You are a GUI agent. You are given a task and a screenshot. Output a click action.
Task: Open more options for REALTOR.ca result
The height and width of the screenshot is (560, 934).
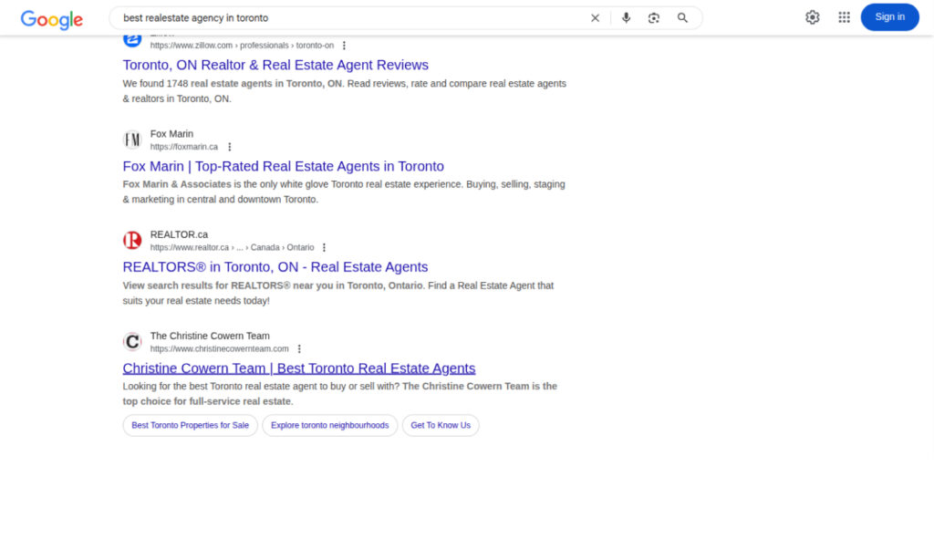pos(324,247)
